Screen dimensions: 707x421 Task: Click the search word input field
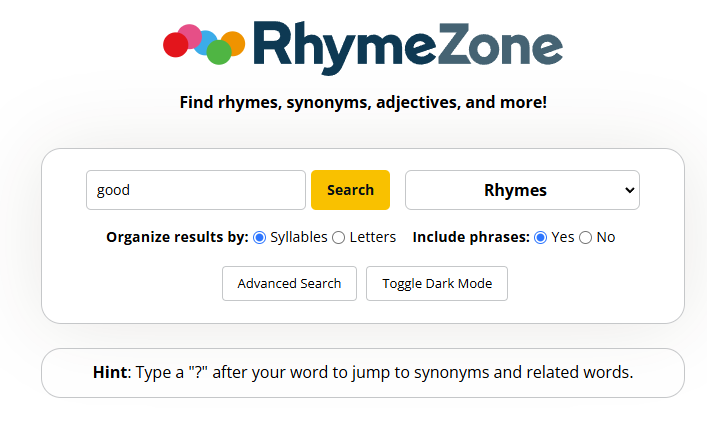click(196, 190)
